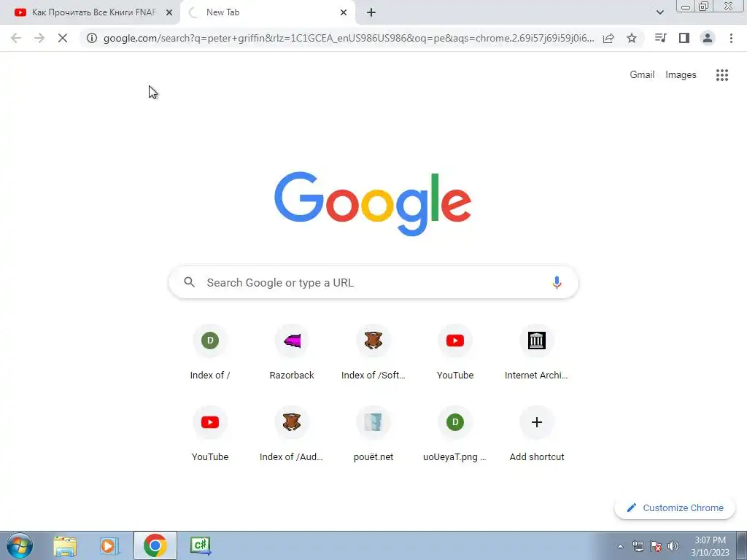
Task: Open the Index of /Aud... shortcut
Action: [292, 435]
